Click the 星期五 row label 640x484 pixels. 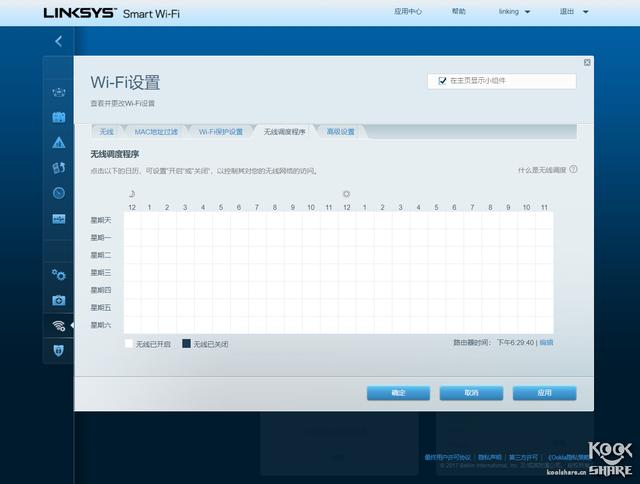coord(101,308)
